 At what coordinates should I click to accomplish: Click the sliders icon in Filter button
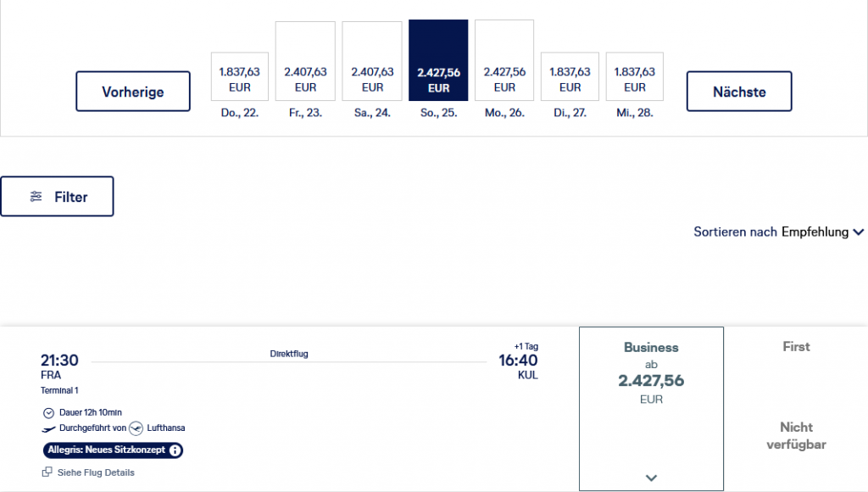[36, 197]
